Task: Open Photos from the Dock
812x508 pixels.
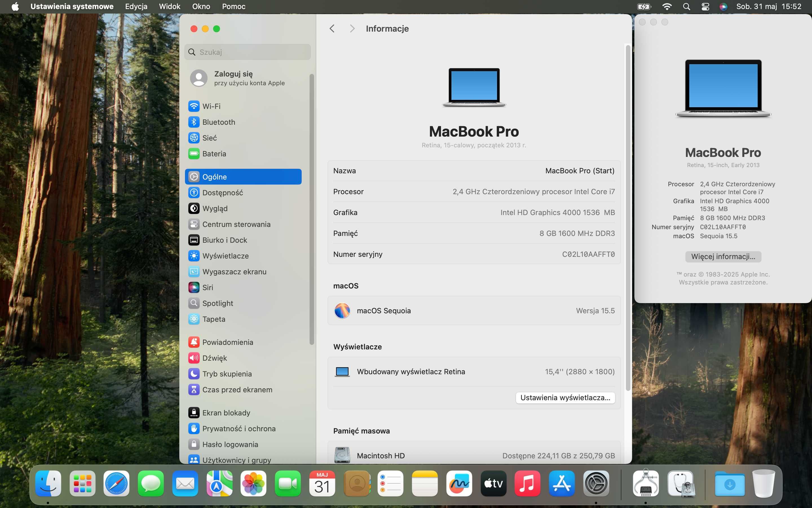Action: (254, 483)
